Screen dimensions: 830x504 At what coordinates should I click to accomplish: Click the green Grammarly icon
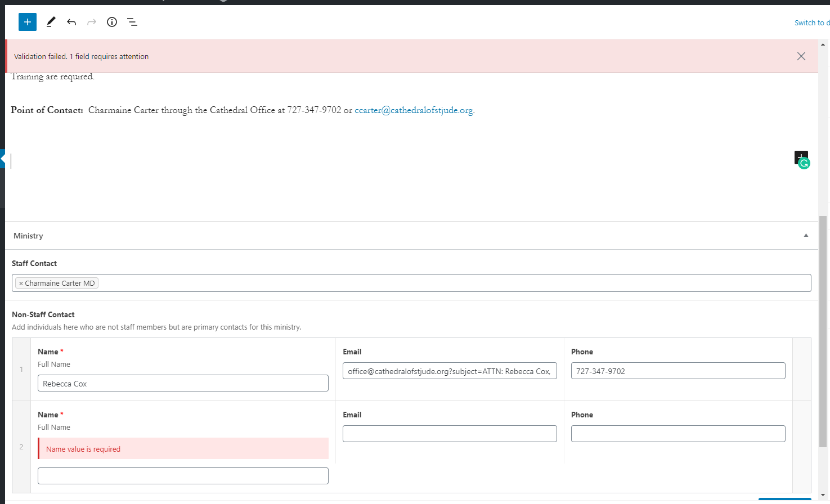click(805, 164)
